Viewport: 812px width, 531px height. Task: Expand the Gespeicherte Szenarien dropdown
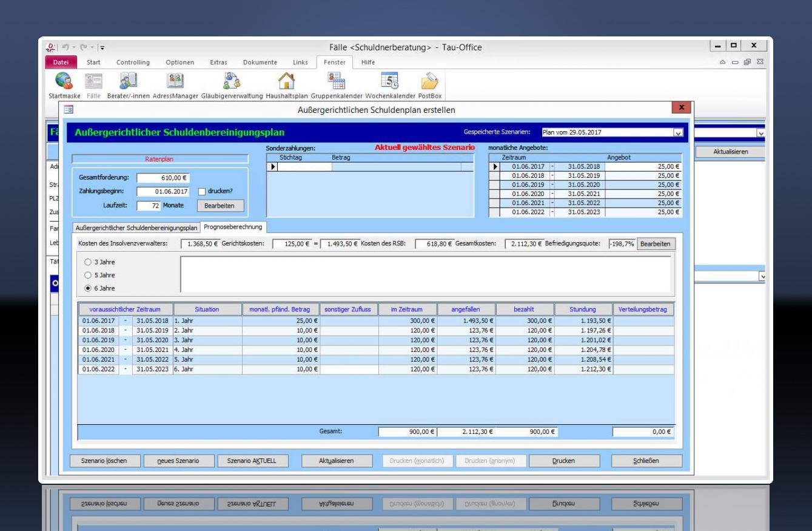677,132
